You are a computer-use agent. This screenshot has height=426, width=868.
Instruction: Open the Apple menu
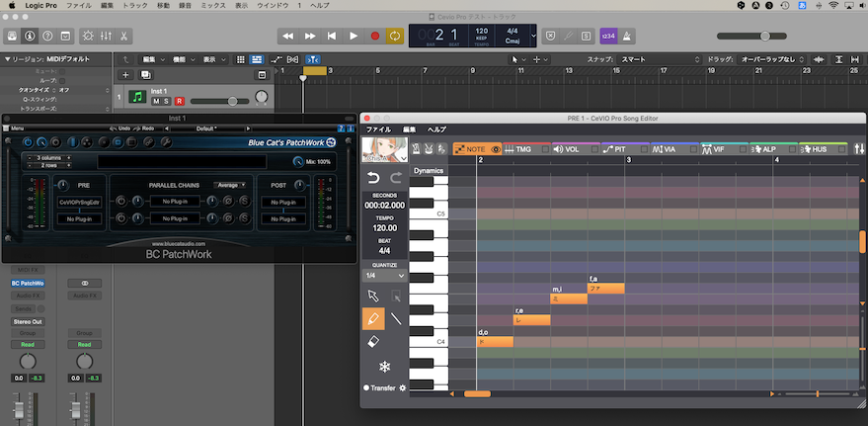11,6
